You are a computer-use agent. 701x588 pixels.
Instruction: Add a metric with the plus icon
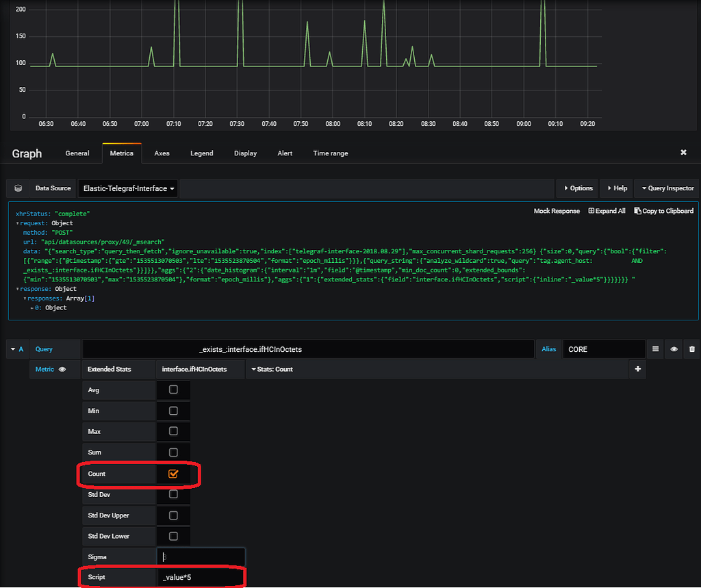(x=637, y=369)
